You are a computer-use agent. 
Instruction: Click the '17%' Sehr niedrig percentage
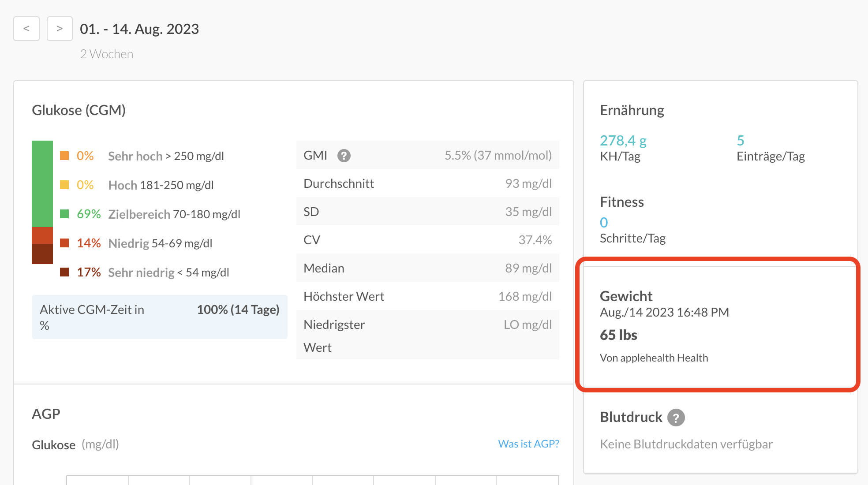89,272
